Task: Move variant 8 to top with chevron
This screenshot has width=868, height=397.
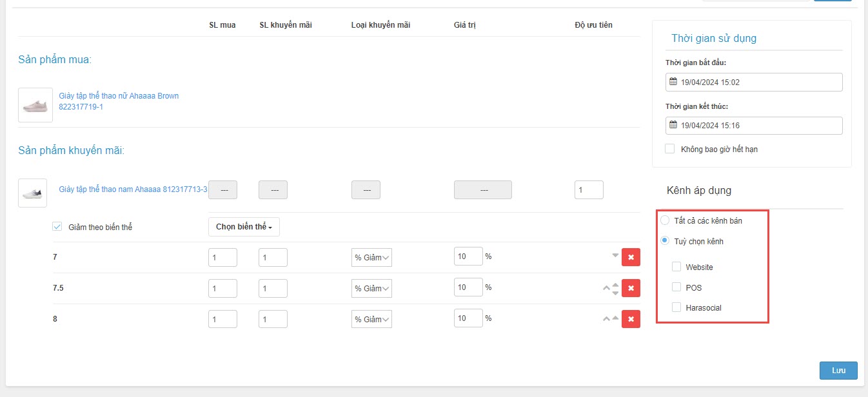Action: [606, 318]
